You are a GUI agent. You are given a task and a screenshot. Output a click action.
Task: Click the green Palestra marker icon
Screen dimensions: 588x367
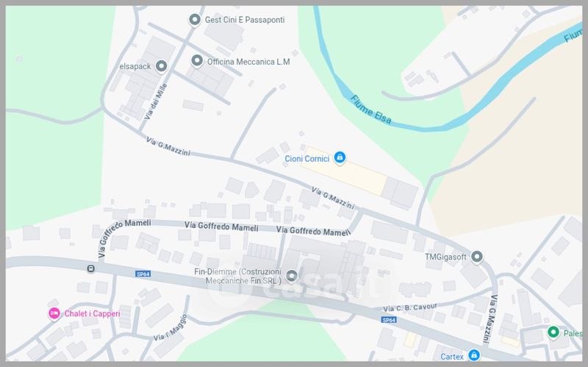[x=553, y=332]
